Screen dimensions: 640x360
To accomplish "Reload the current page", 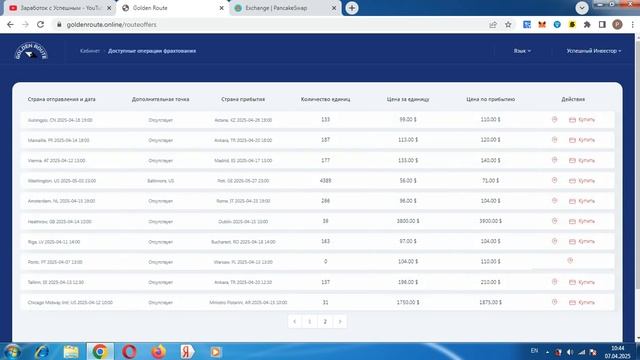I will click(40, 24).
